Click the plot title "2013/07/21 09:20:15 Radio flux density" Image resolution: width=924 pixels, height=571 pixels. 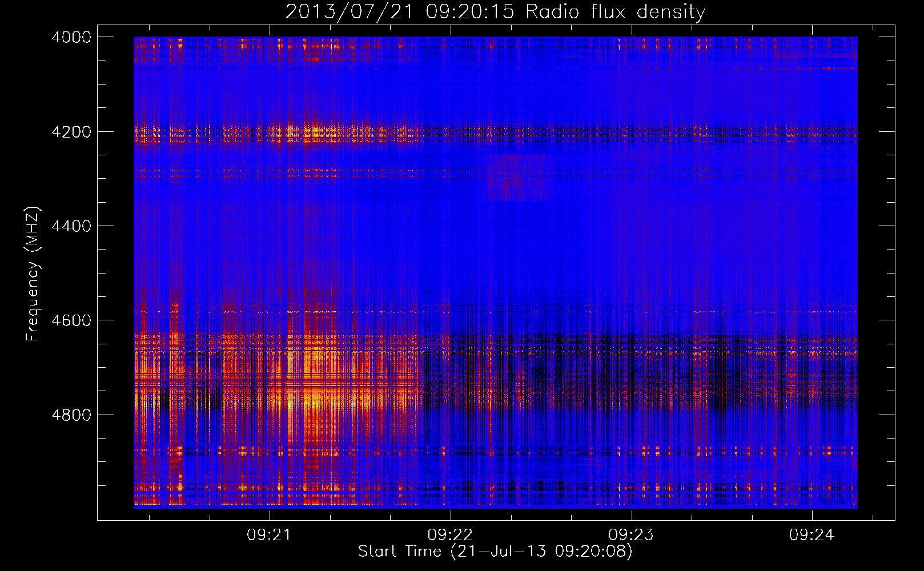tap(495, 11)
